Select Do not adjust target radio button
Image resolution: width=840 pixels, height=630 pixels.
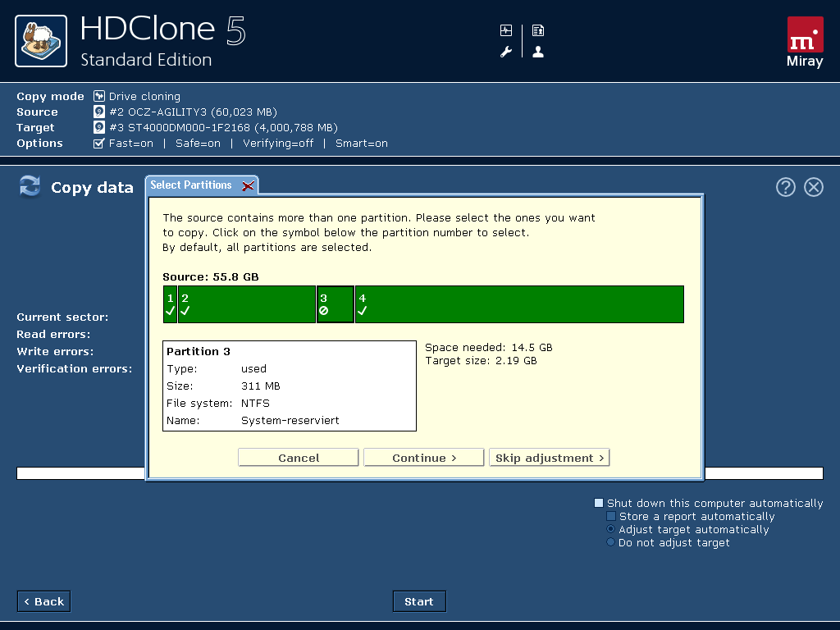(x=610, y=542)
